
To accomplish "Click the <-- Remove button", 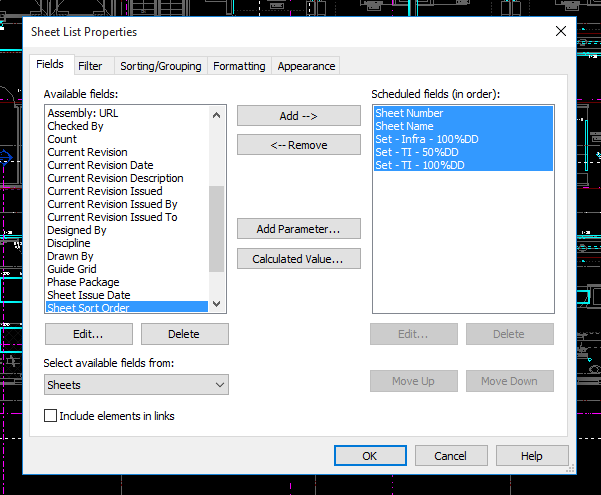I will (x=298, y=145).
